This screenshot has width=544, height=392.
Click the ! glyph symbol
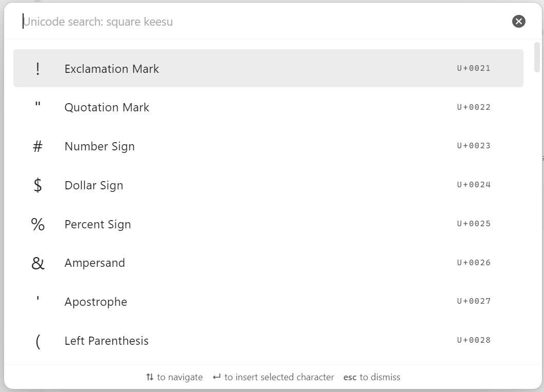pyautogui.click(x=38, y=69)
